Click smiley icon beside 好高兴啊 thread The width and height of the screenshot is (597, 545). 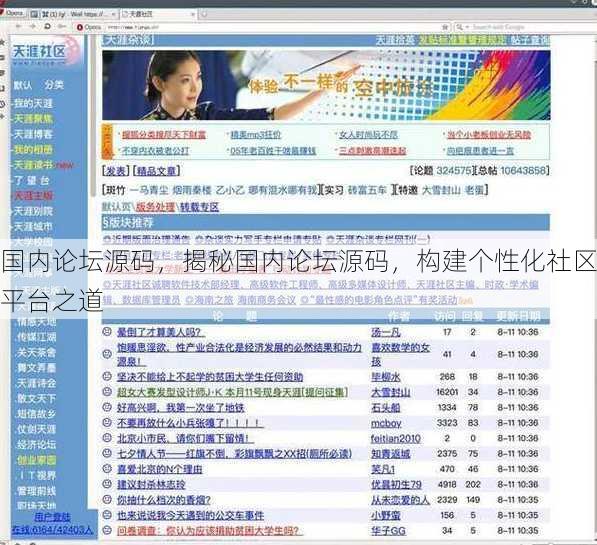[107, 407]
